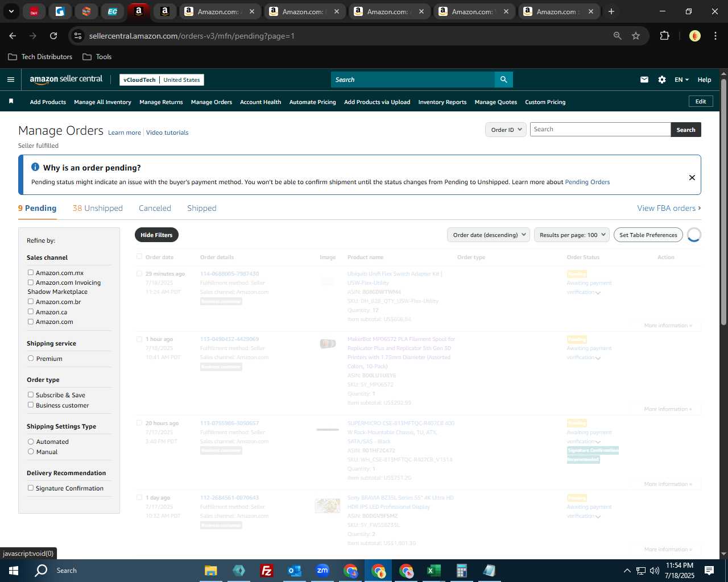Check the Amazon.com sales channel
This screenshot has width=728, height=582.
point(31,322)
